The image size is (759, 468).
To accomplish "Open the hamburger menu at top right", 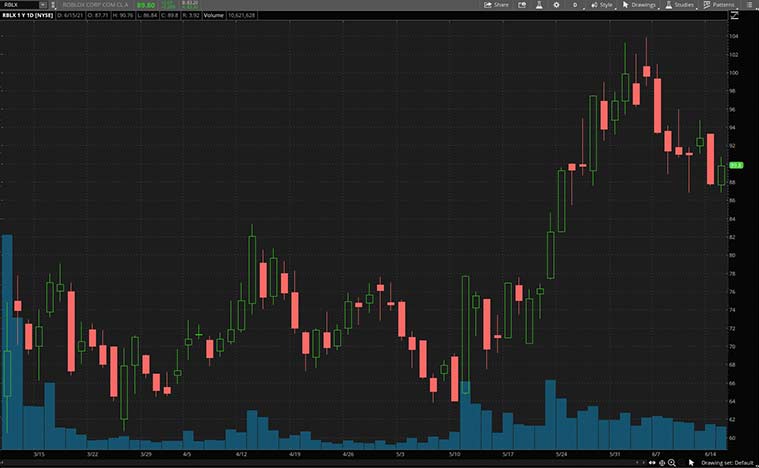I will coord(749,5).
